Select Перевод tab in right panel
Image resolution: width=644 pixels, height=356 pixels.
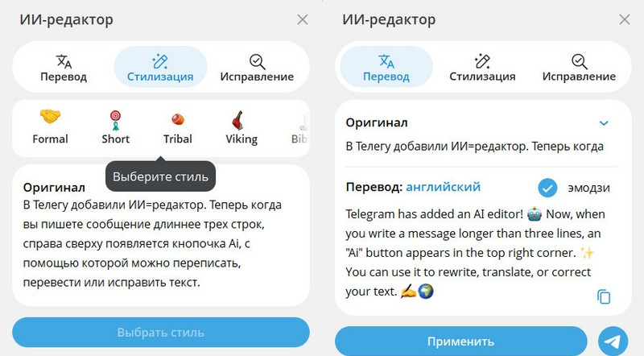(386, 68)
